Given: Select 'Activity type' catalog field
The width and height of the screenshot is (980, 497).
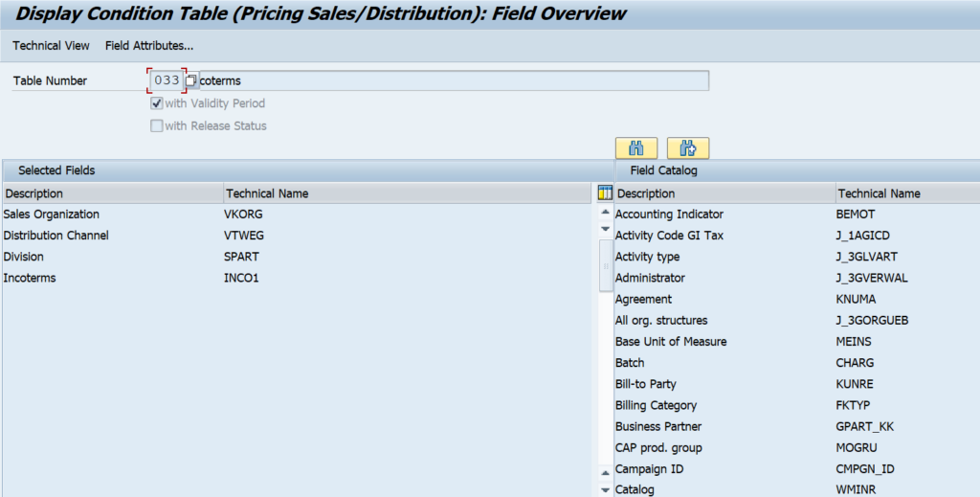Looking at the screenshot, I should [647, 257].
